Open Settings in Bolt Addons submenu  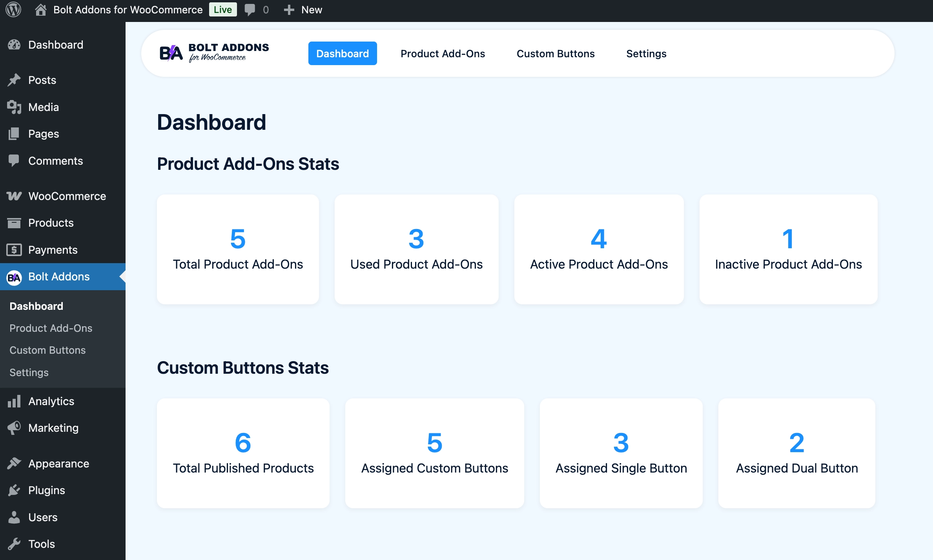point(29,373)
